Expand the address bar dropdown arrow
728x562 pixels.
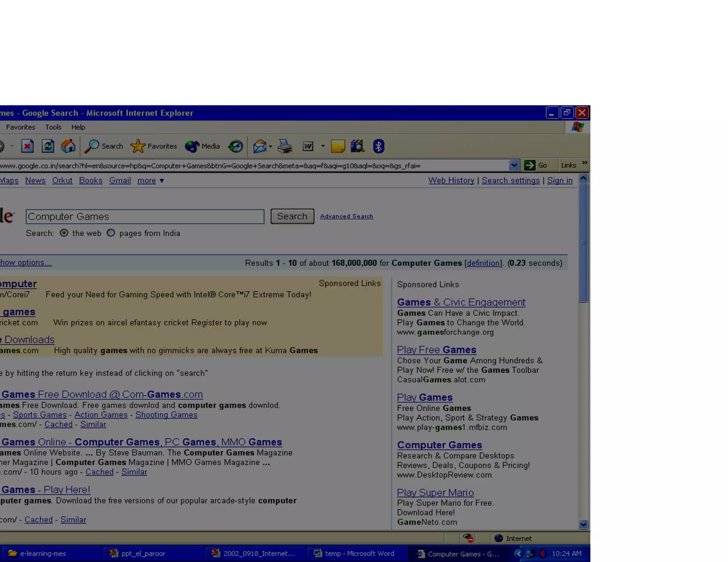514,165
